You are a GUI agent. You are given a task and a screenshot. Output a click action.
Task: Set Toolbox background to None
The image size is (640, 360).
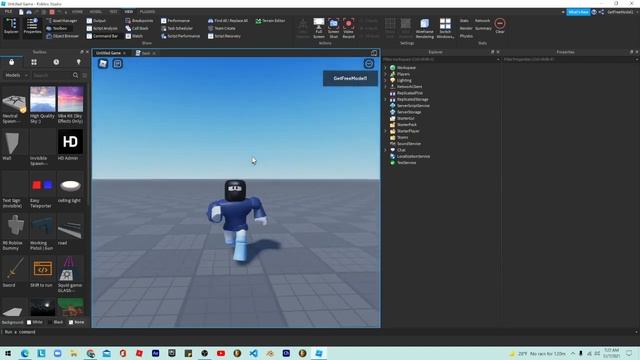click(x=76, y=322)
